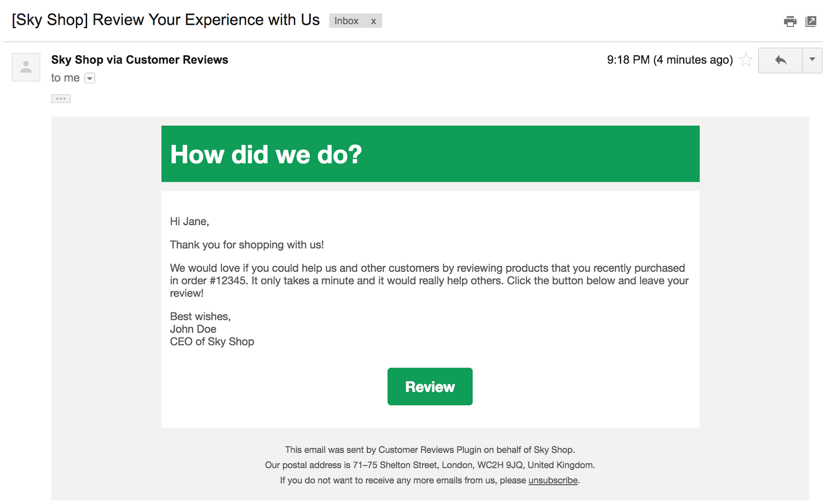Reply with the arrow button
The image size is (828, 504).
click(x=780, y=61)
